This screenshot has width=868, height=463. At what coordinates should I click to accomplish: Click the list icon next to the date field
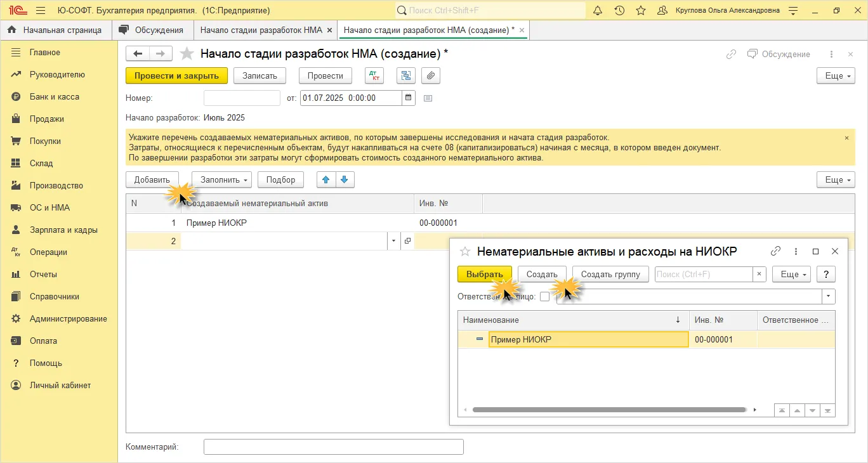point(428,98)
